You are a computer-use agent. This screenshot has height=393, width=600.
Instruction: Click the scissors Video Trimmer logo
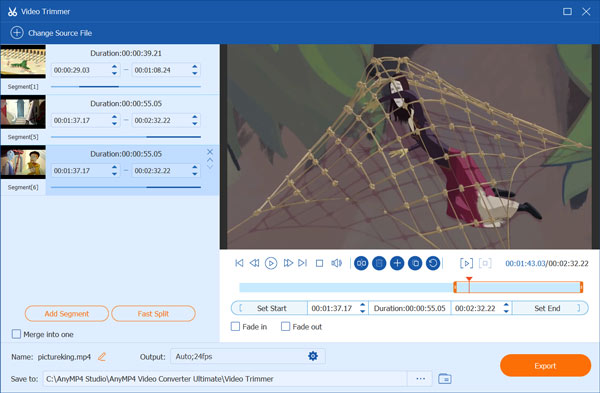12,11
